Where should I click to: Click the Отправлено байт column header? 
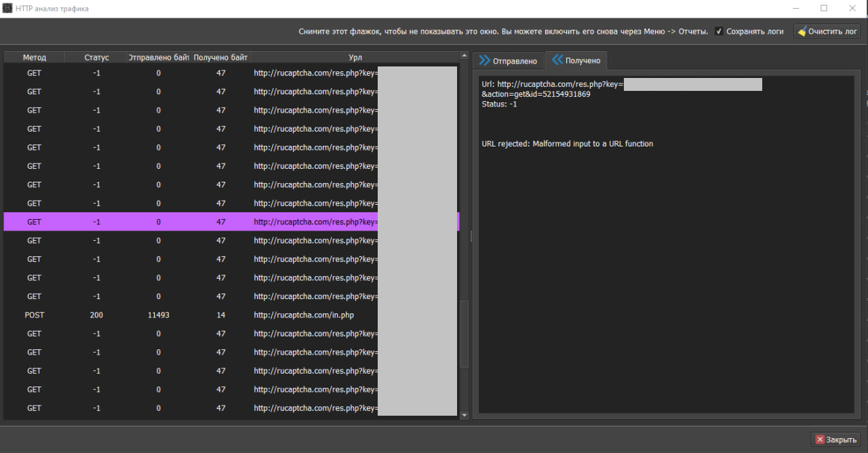coord(159,58)
